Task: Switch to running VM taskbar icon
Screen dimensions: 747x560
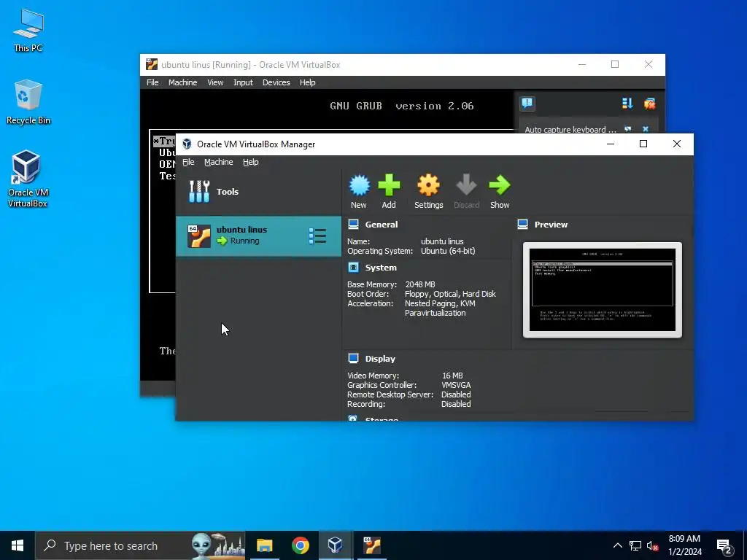Action: [371, 545]
